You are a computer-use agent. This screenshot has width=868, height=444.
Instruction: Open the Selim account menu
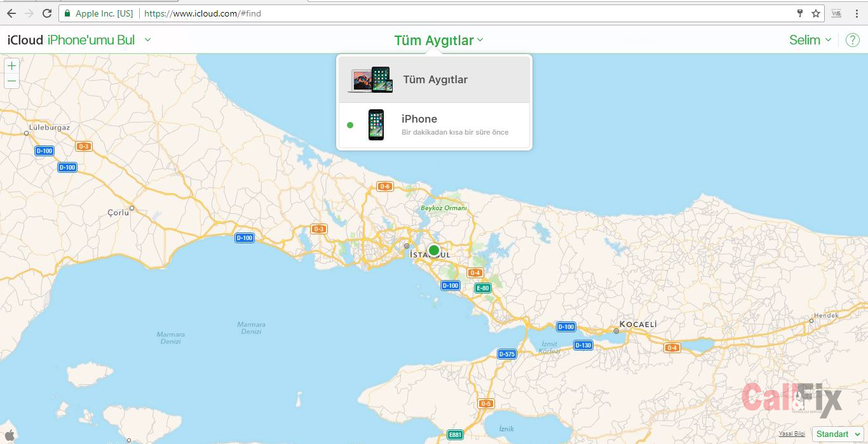pos(810,40)
